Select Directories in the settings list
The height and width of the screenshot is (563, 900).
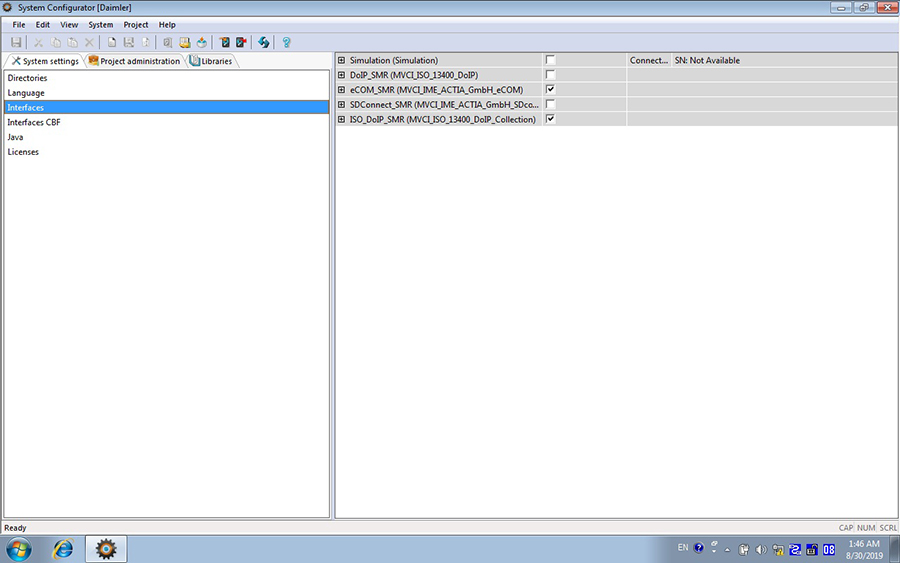pyautogui.click(x=27, y=78)
